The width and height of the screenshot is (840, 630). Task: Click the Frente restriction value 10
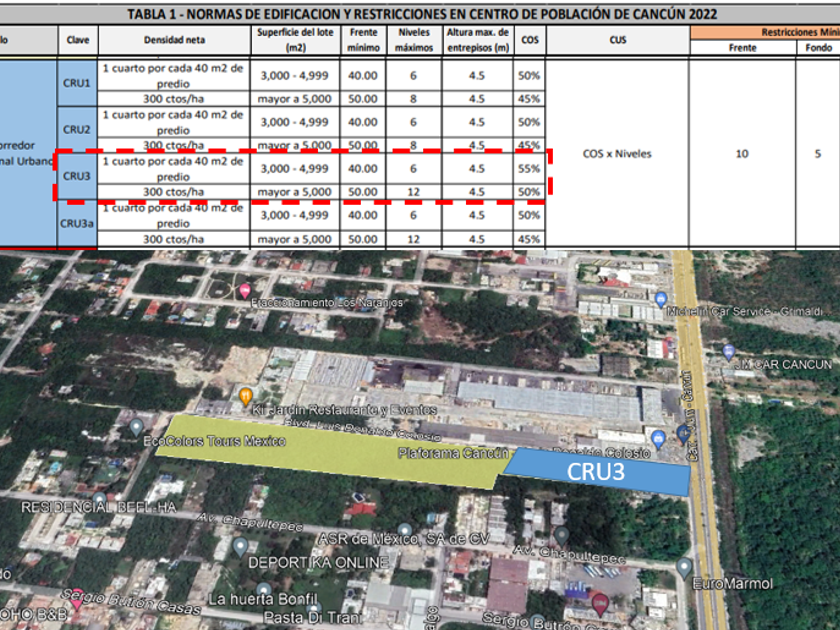coord(742,154)
